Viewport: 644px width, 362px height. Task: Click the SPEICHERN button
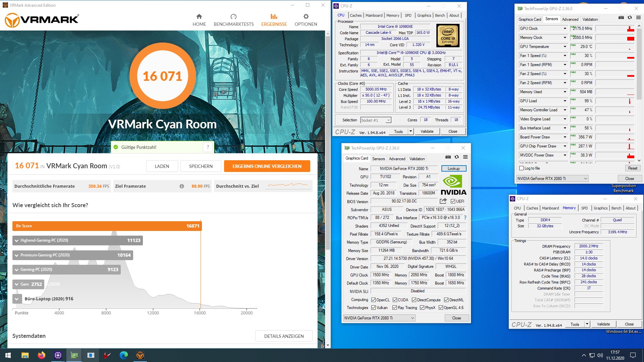[201, 166]
